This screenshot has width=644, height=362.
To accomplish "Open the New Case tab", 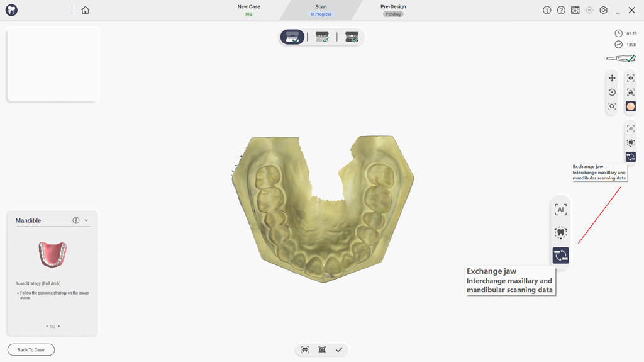I will point(249,9).
